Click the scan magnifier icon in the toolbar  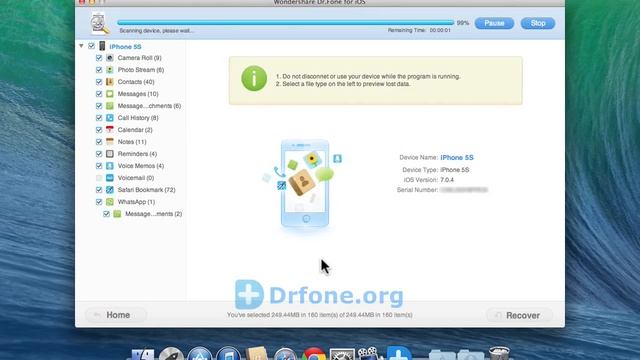coord(99,23)
